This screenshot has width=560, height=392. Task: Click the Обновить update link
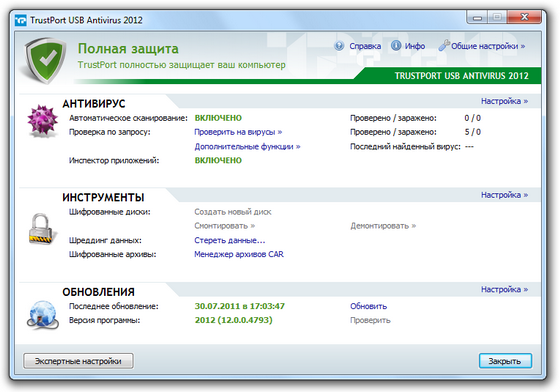click(368, 306)
